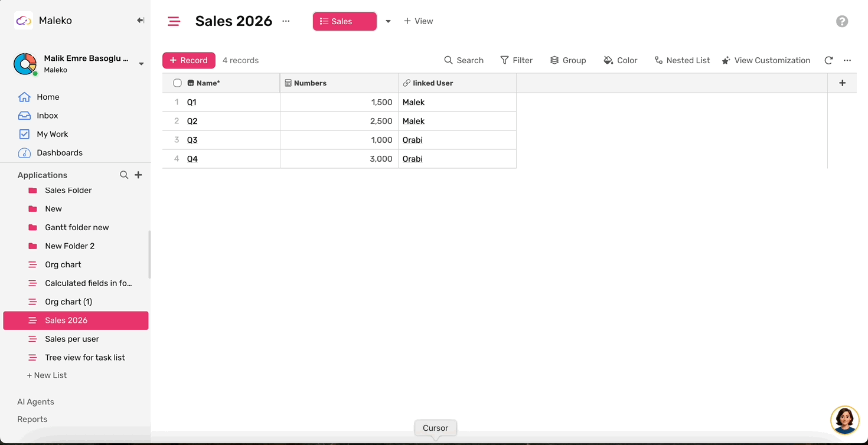Select the Sales view tab
The width and height of the screenshot is (868, 445).
coord(345,21)
